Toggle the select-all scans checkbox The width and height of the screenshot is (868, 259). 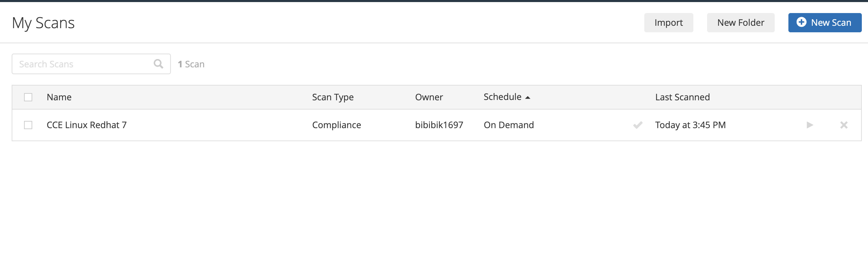coord(28,97)
